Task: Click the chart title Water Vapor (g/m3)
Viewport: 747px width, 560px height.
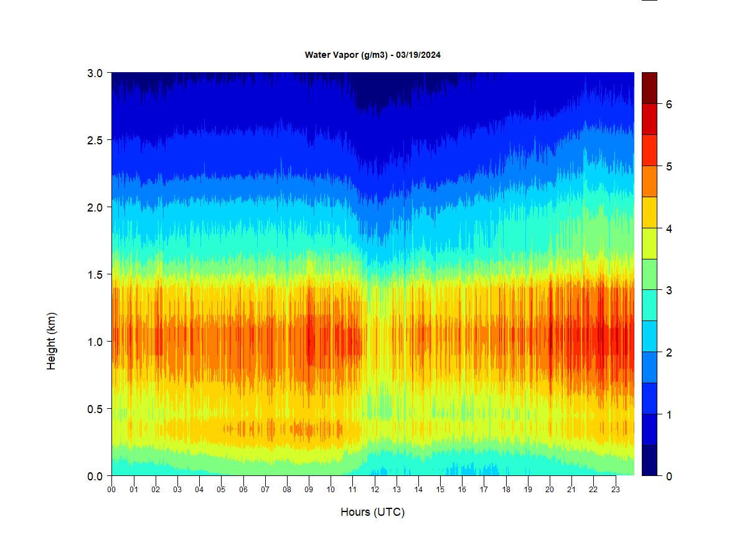Action: (373, 55)
